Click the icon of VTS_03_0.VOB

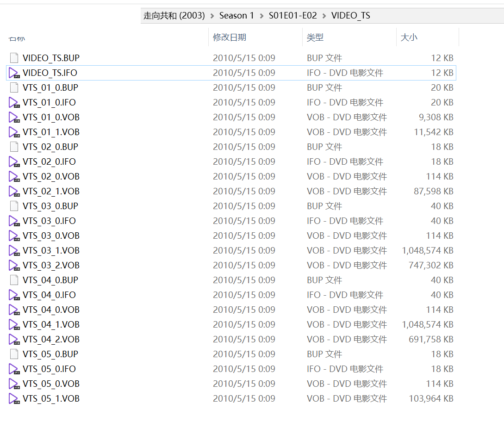tap(14, 236)
